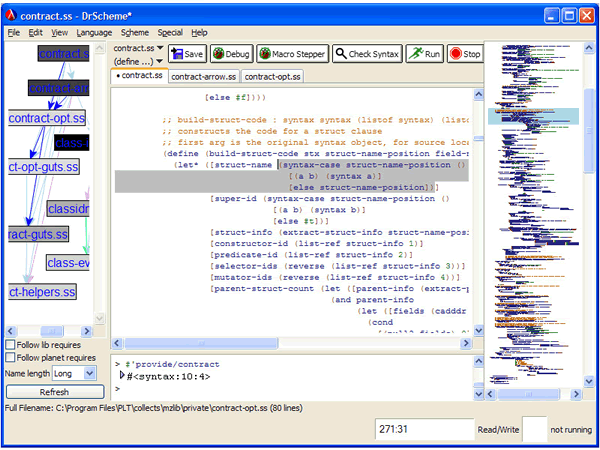Open the Language menu
This screenshot has width=600, height=450.
click(95, 32)
